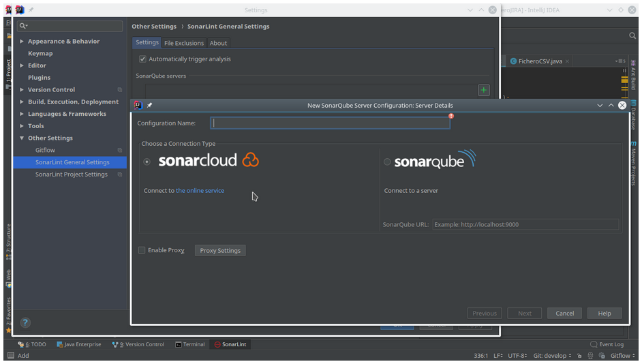Click the Cancel button in server dialog

564,314
